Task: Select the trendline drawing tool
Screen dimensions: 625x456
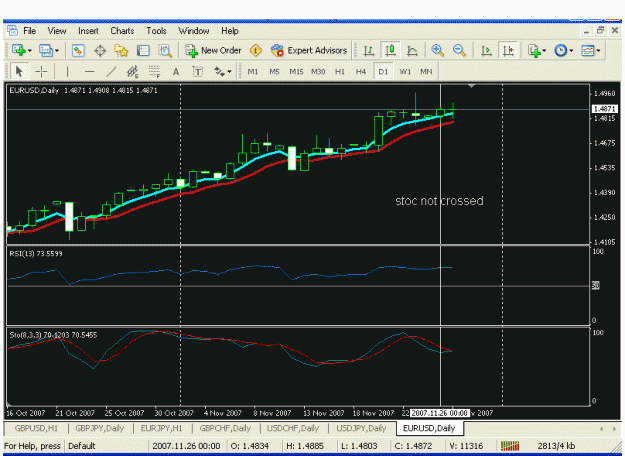Action: pos(111,72)
